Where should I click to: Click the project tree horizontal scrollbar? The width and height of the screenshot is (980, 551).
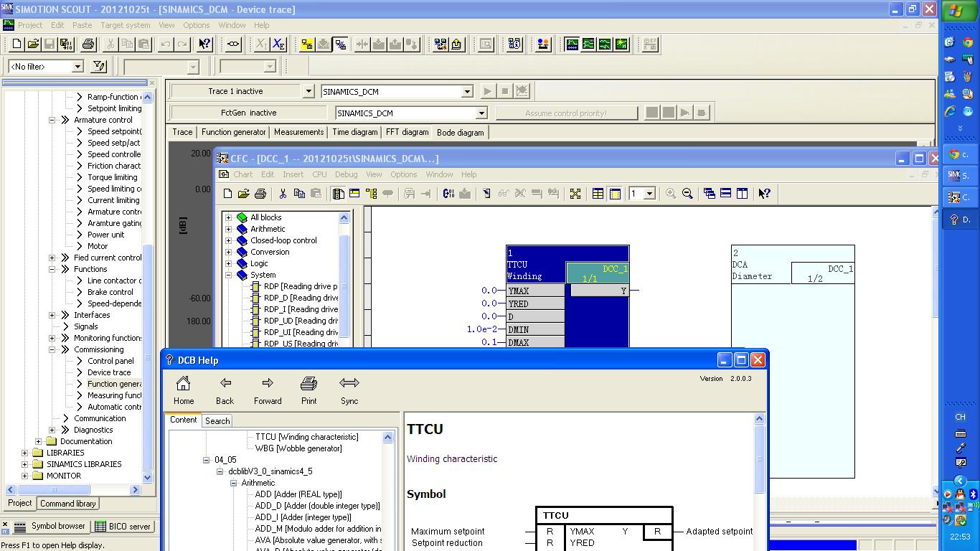point(75,489)
